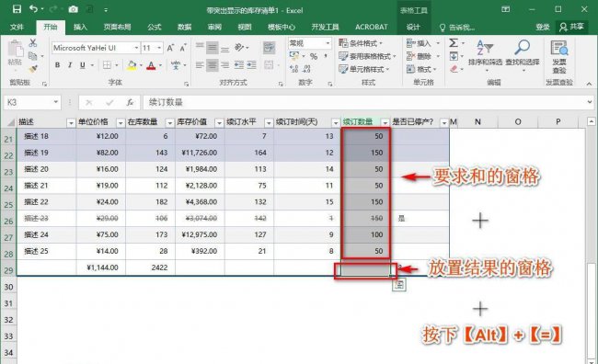Screen dimensions: 598x364
Task: Align text to top of cell
Action: 200,46
